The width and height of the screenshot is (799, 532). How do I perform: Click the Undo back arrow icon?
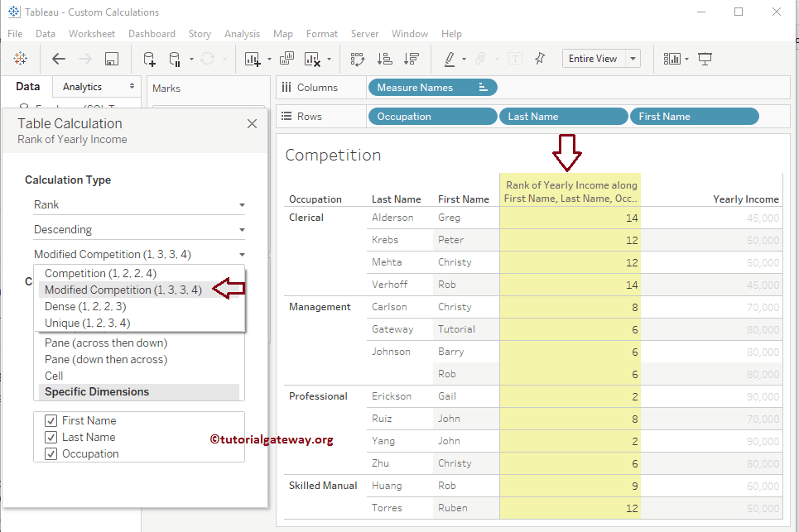coord(59,59)
